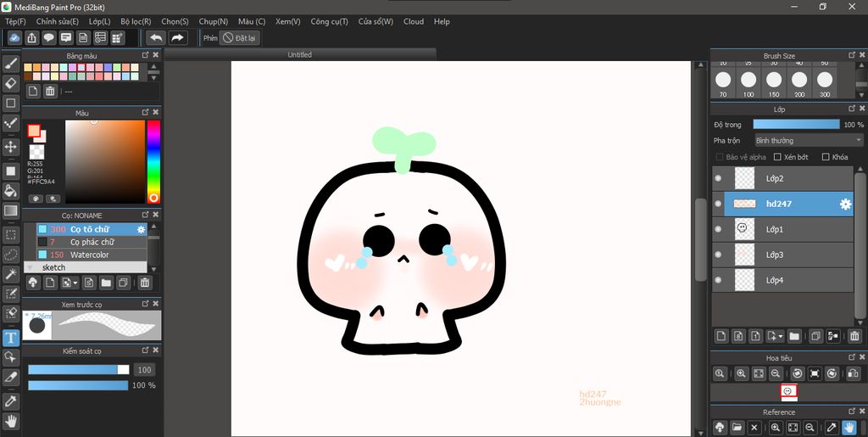The width and height of the screenshot is (868, 437).
Task: Click the Undo arrow
Action: (x=156, y=37)
